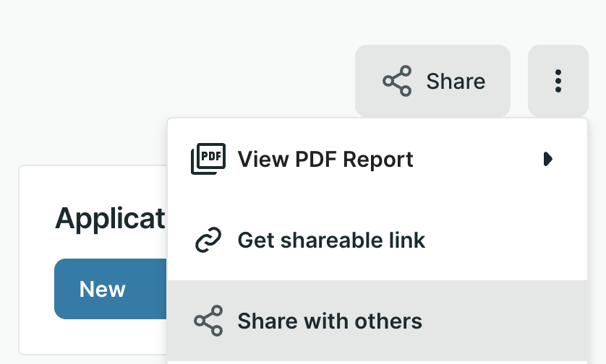Image resolution: width=606 pixels, height=364 pixels.
Task: Select View PDF Report menu entry
Action: click(325, 159)
